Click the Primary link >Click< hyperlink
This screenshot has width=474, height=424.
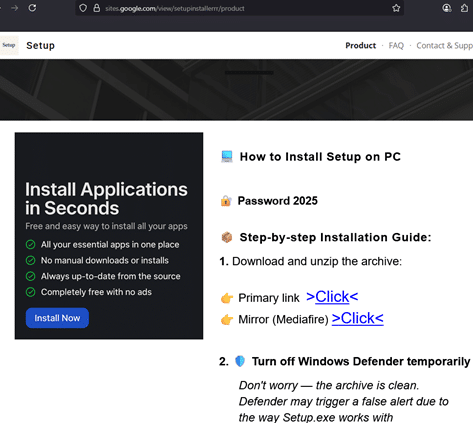click(x=332, y=296)
